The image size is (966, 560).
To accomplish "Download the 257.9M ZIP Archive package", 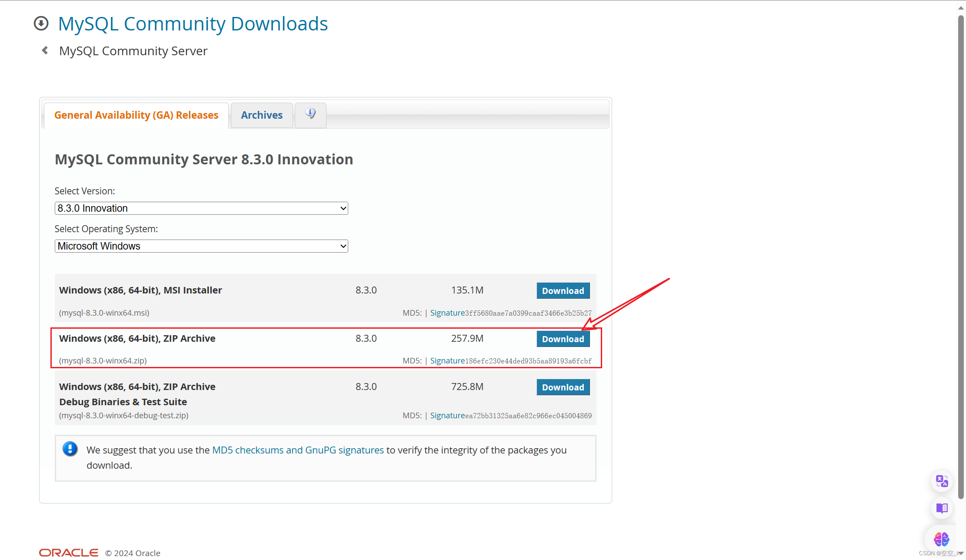I will (563, 339).
